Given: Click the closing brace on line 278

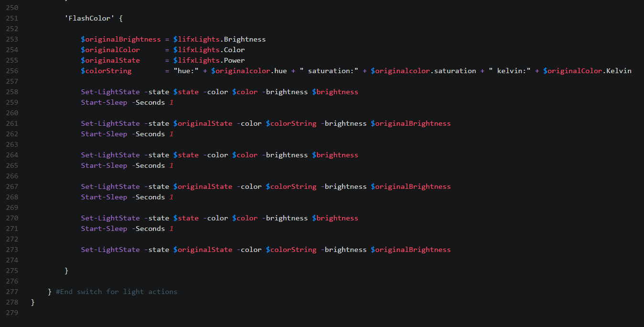Looking at the screenshot, I should tap(33, 302).
